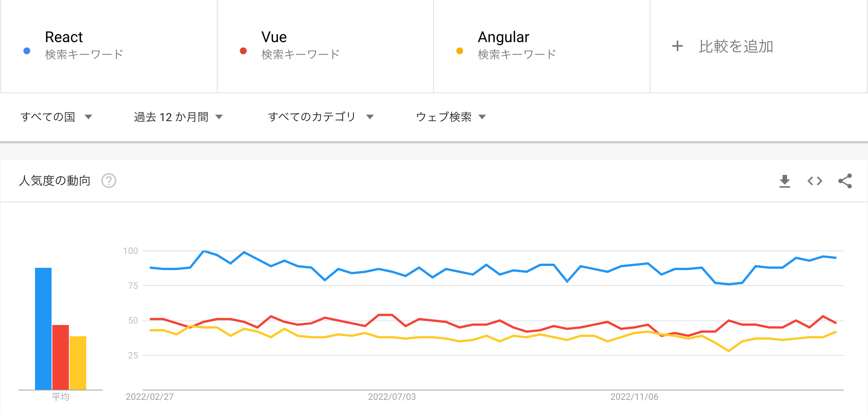
Task: Click the yellow dot next to Angular
Action: tap(460, 51)
